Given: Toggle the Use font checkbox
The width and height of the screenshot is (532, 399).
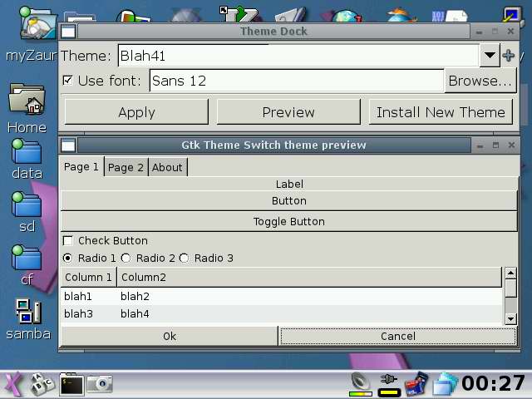Looking at the screenshot, I should pyautogui.click(x=68, y=81).
